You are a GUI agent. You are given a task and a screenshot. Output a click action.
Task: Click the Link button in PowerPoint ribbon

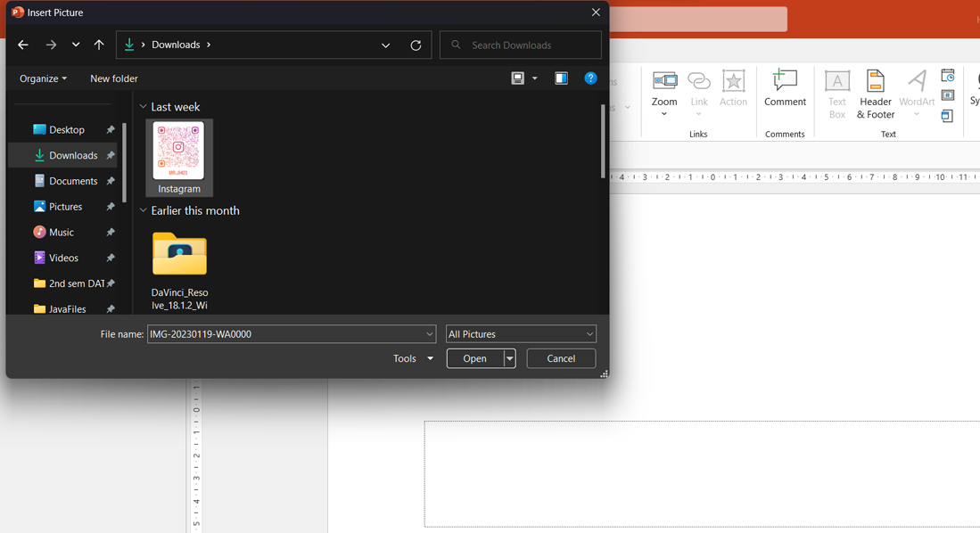tap(699, 94)
